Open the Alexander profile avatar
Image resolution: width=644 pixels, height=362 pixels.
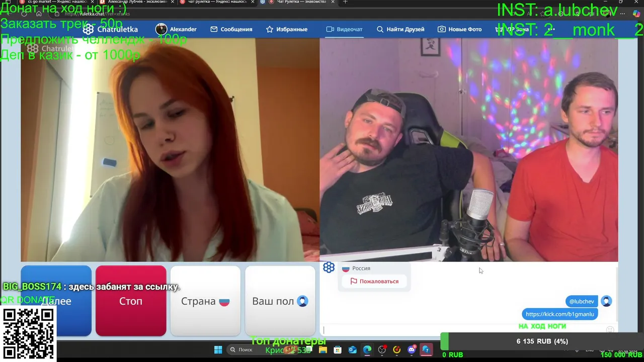point(161,29)
